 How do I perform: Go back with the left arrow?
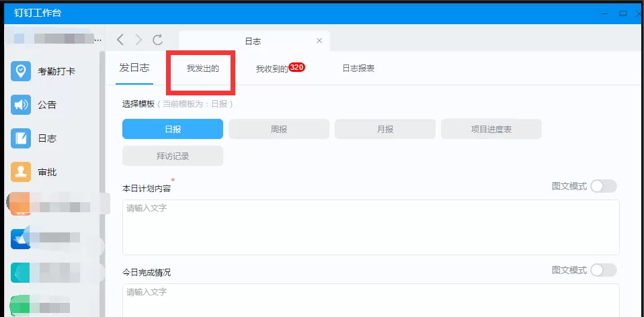point(120,40)
